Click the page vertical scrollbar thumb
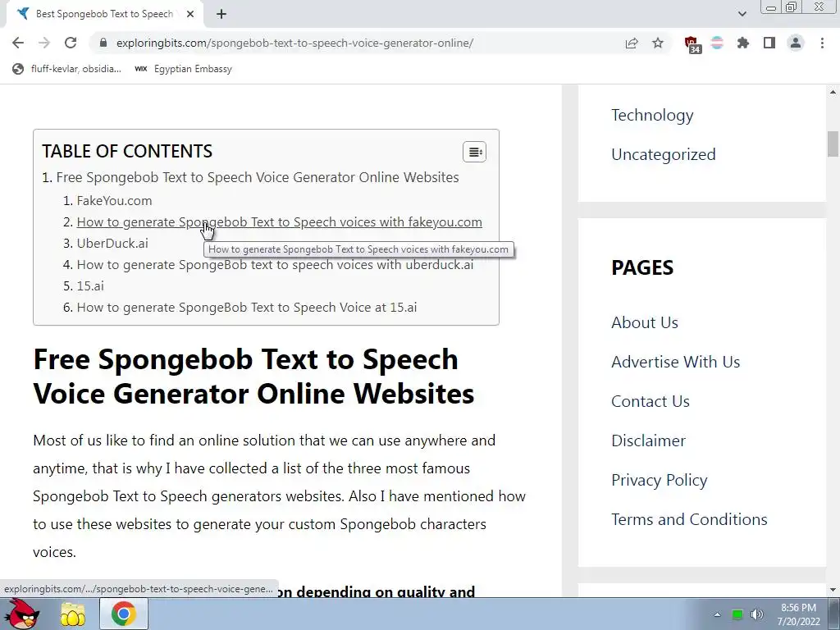This screenshot has height=630, width=840. (833, 144)
